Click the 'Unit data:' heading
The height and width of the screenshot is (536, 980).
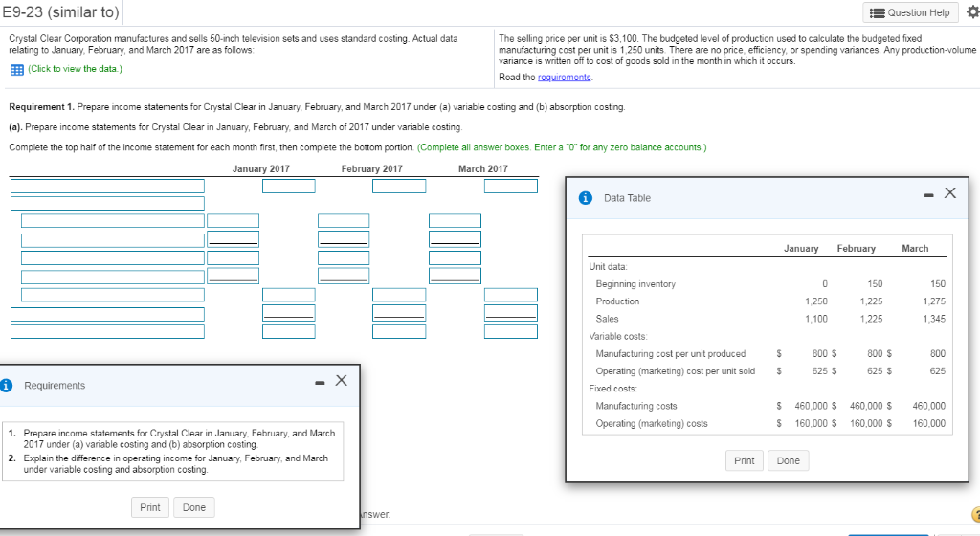click(608, 266)
